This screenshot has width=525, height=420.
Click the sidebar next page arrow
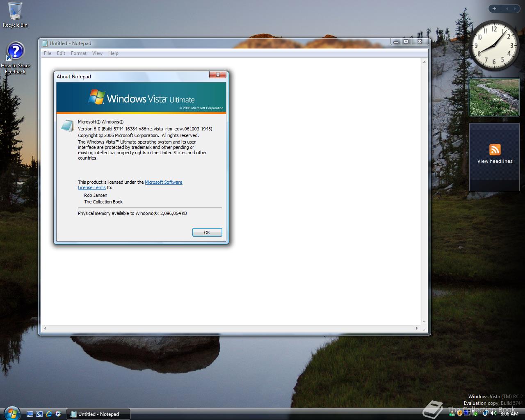coord(515,9)
